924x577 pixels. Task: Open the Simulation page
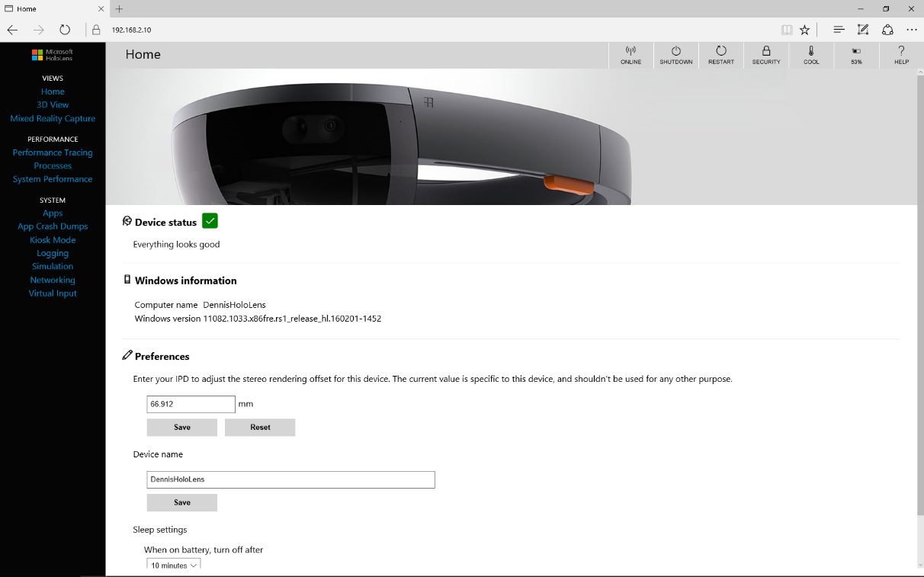coord(53,266)
